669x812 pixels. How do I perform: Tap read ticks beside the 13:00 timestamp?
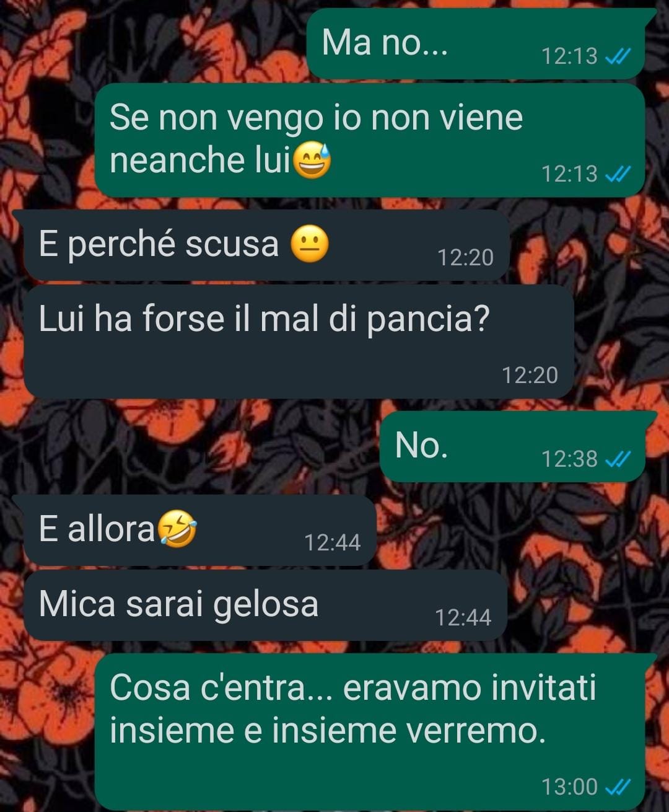coord(618,787)
